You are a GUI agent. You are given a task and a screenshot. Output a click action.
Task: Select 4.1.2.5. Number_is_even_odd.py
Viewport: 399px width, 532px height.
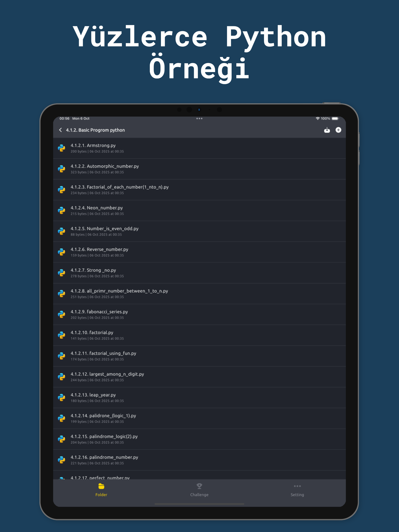(x=199, y=231)
